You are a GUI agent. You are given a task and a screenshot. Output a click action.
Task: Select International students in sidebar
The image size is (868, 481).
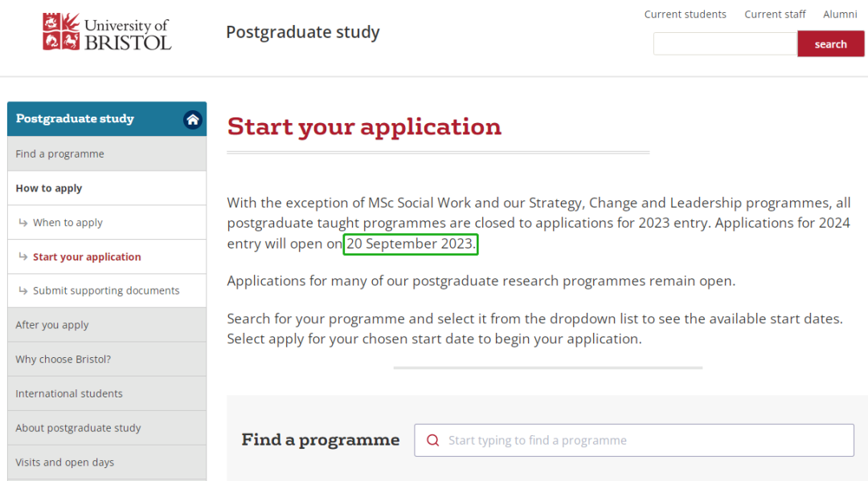click(107, 393)
